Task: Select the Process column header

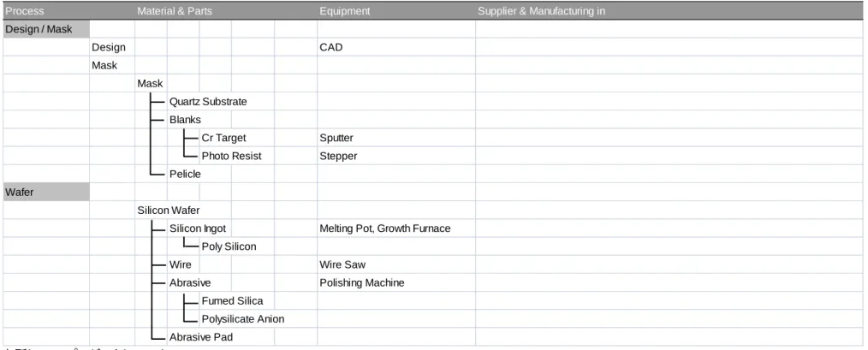Action: 24,11
